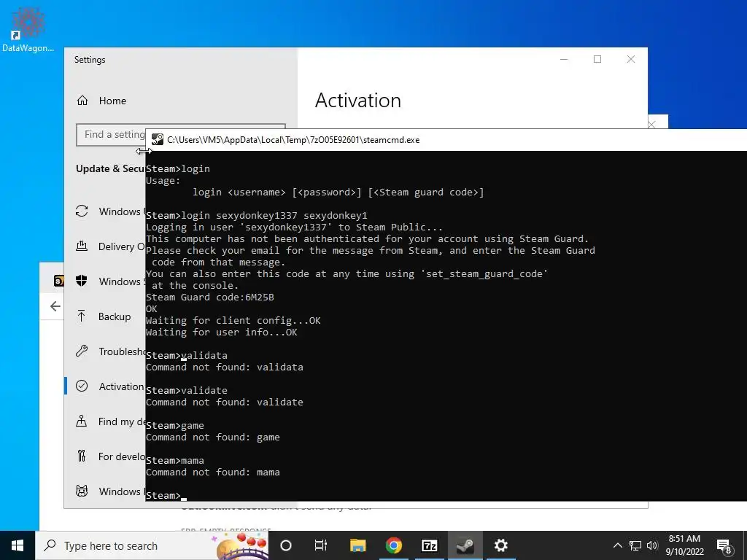Click the taskbar search box

click(152, 545)
